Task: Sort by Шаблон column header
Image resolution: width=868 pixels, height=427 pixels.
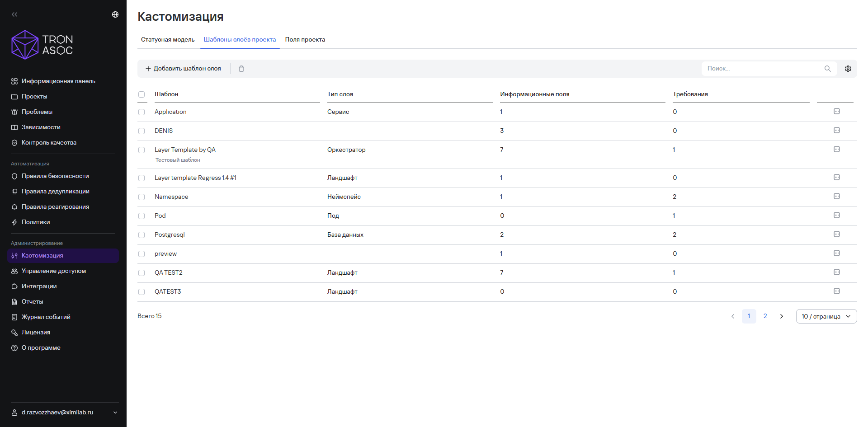Action: click(166, 94)
